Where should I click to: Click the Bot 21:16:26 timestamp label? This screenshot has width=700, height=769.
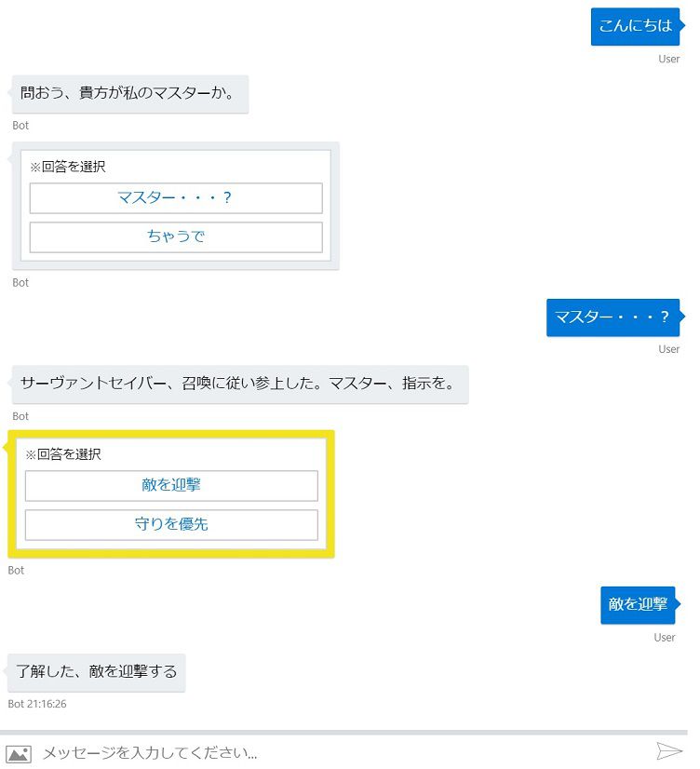[37, 704]
